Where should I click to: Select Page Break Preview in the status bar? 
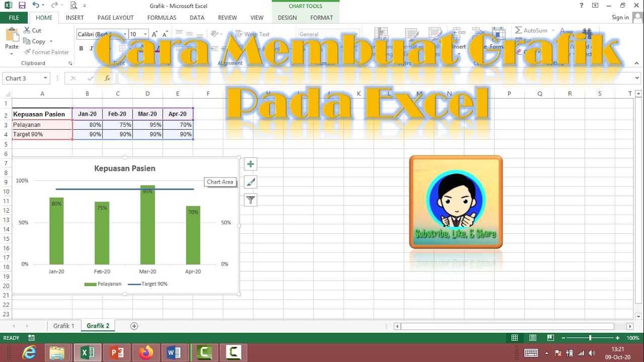click(550, 338)
